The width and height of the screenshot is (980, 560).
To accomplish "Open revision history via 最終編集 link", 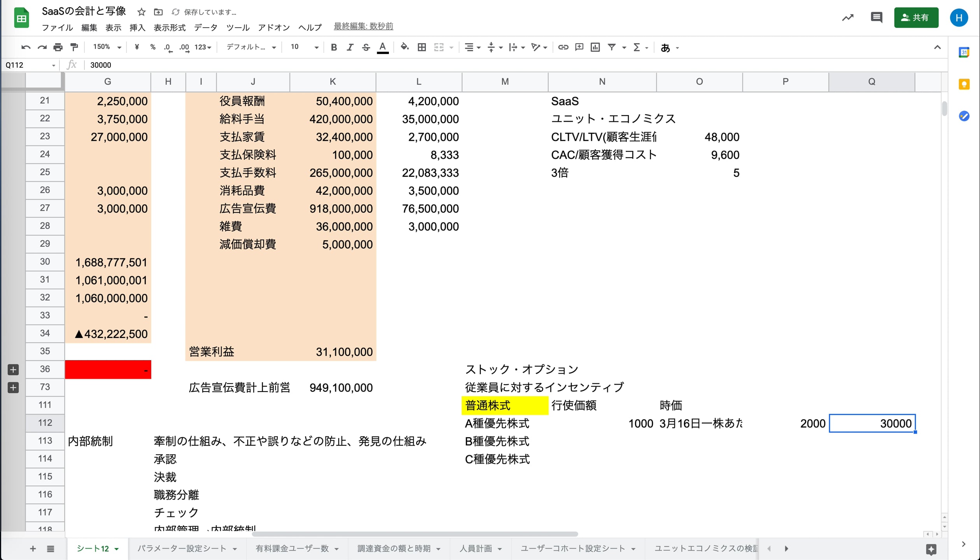I will pos(363,26).
